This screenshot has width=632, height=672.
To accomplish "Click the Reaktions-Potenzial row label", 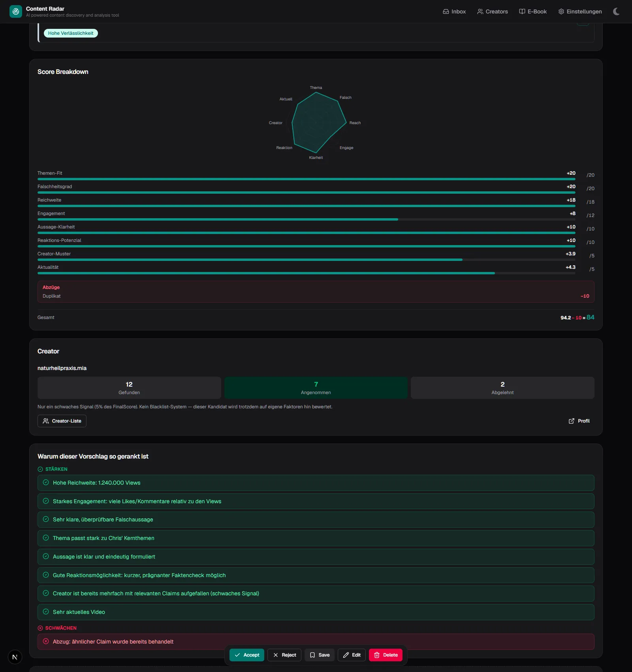I will [x=59, y=240].
